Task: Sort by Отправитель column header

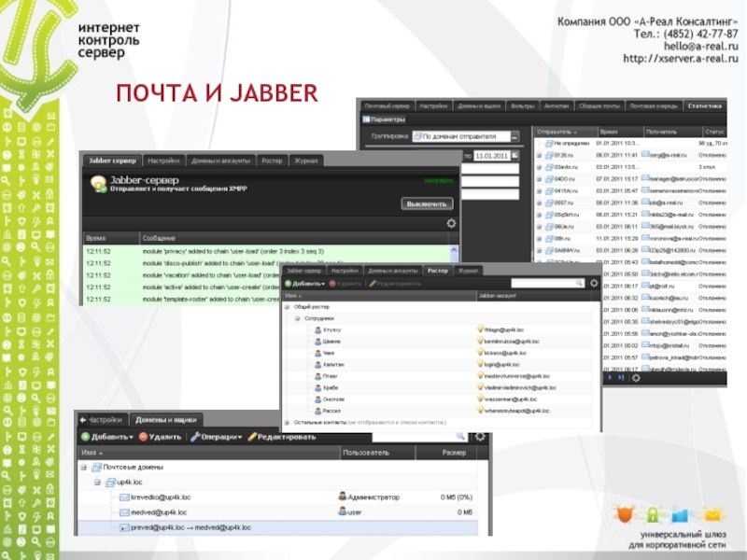Action: (x=566, y=132)
